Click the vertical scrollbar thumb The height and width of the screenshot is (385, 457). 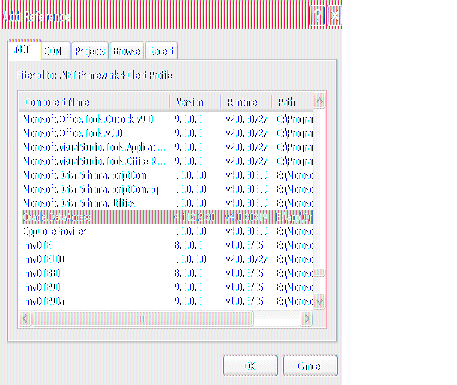tap(319, 273)
